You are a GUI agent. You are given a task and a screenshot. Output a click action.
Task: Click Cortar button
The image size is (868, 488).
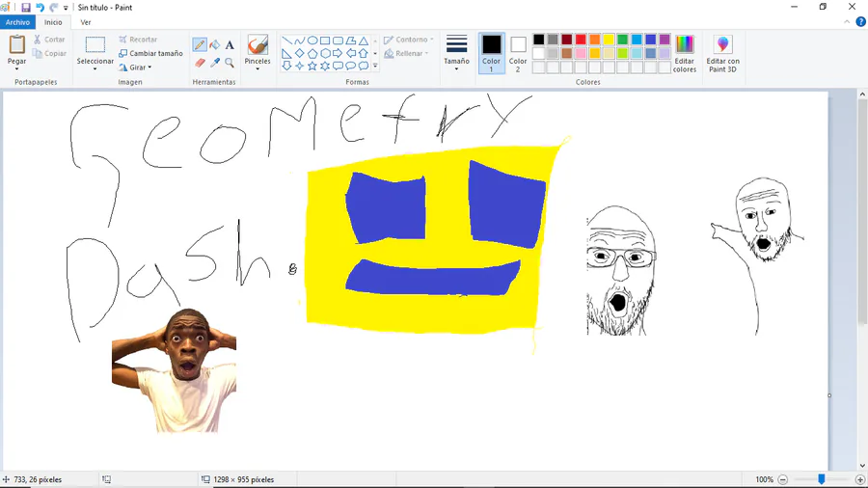(x=49, y=40)
